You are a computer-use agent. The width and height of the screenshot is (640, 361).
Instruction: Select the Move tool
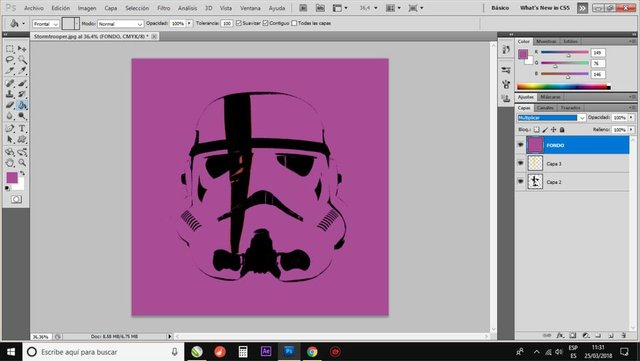[22, 49]
